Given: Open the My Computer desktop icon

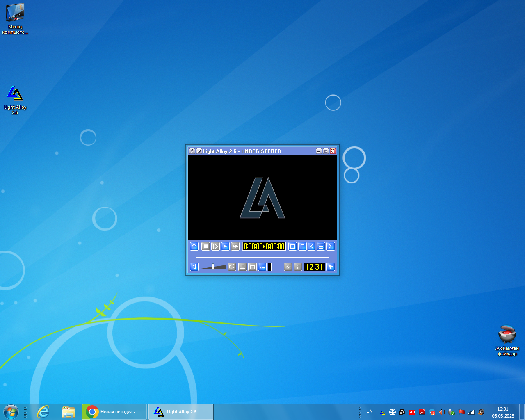Looking at the screenshot, I should tap(15, 18).
